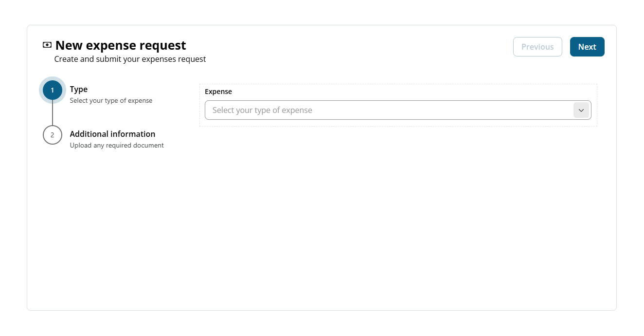Click the number 1 inside the step circle
This screenshot has width=644, height=336.
pos(53,90)
